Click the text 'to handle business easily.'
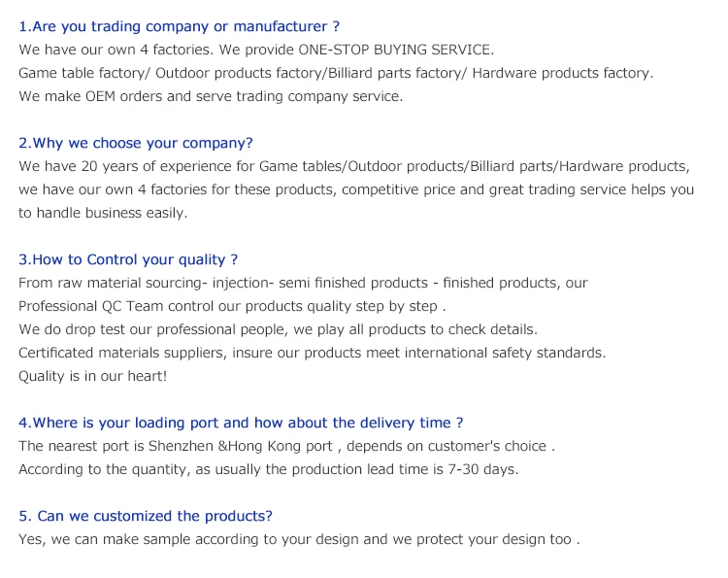Image resolution: width=728 pixels, height=578 pixels. (103, 213)
